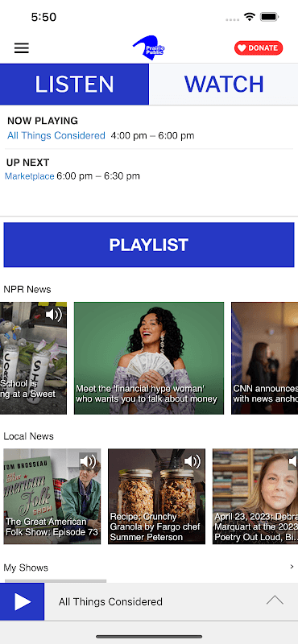Screen dimensions: 298x644
Task: Tap the red Donate button
Action: click(x=259, y=48)
